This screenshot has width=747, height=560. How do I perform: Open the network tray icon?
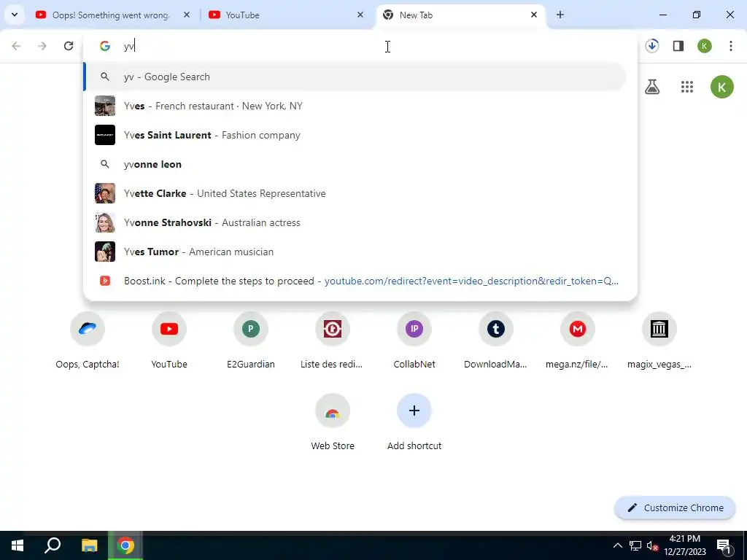[635, 545]
